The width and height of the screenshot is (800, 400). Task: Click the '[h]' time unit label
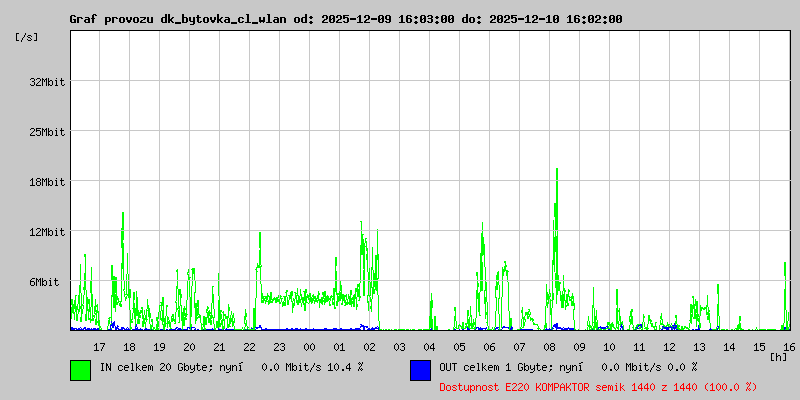pyautogui.click(x=779, y=357)
